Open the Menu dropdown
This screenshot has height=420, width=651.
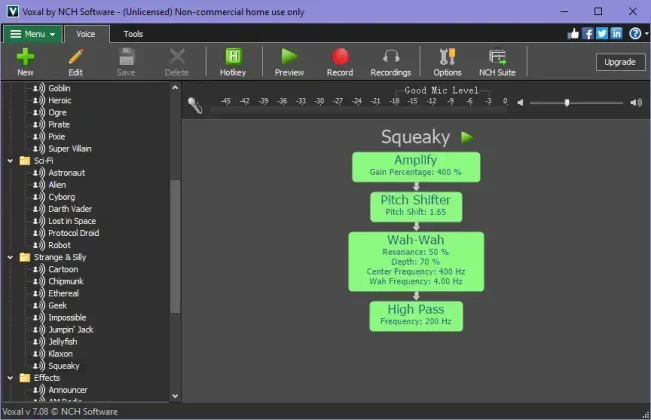(32, 34)
